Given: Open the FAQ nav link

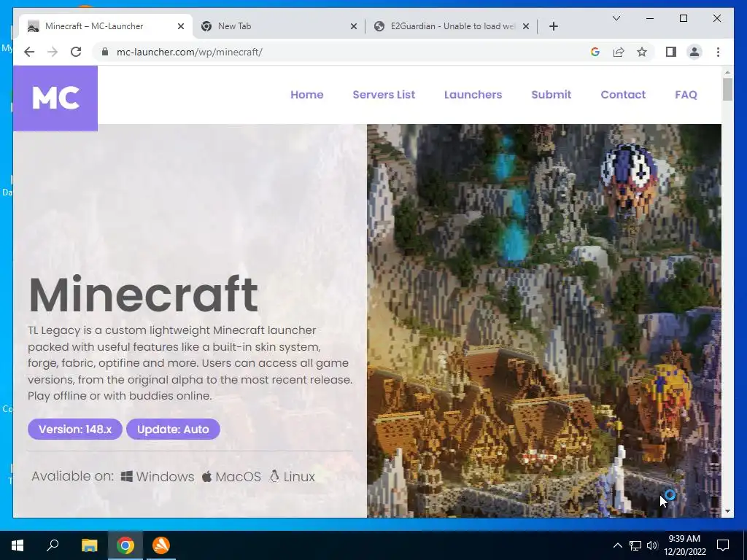Looking at the screenshot, I should 686,95.
